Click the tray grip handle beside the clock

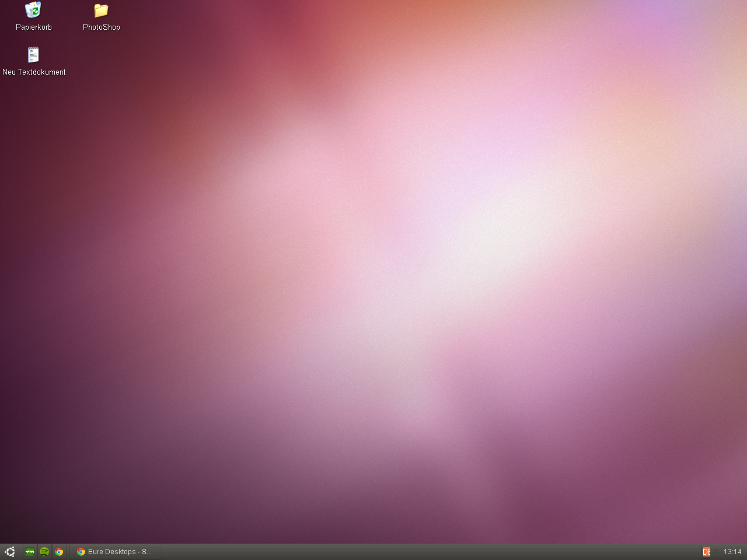715,551
